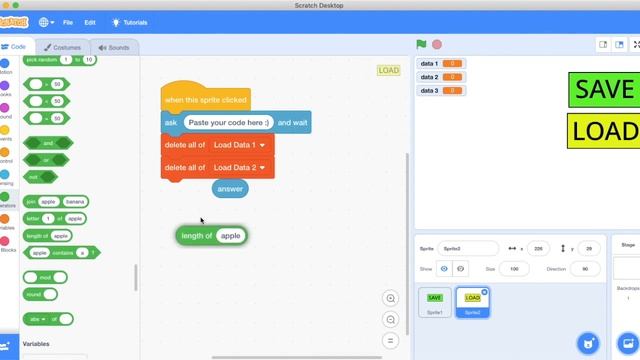Click the Choose a Sprite button
Screen dimensions: 640x360
(588, 343)
